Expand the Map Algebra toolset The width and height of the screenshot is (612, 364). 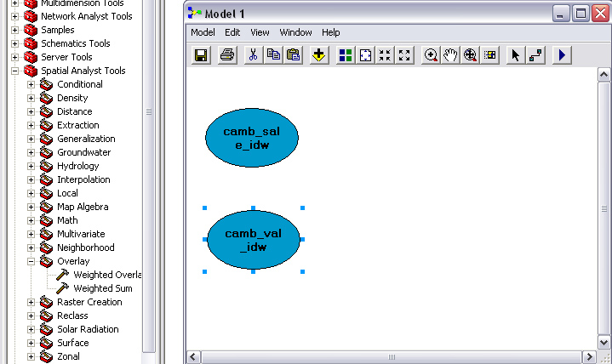tap(31, 207)
